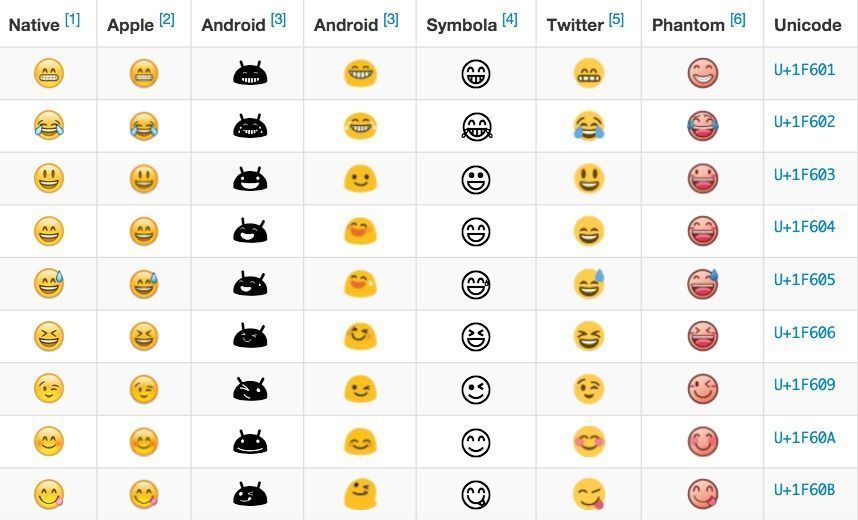Click the Twitter winking emoji for U+1F609
The image size is (858, 520).
coord(589,388)
